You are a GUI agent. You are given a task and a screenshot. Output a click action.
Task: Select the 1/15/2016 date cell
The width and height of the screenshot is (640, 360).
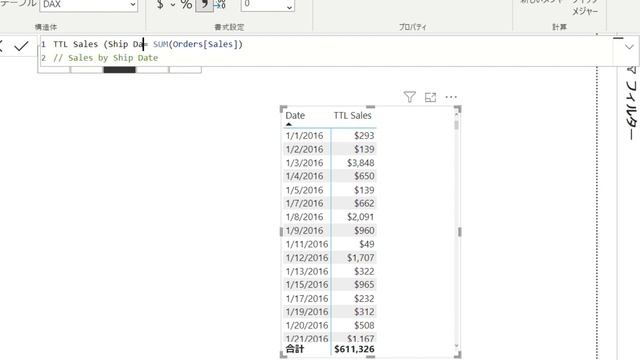coord(307,284)
